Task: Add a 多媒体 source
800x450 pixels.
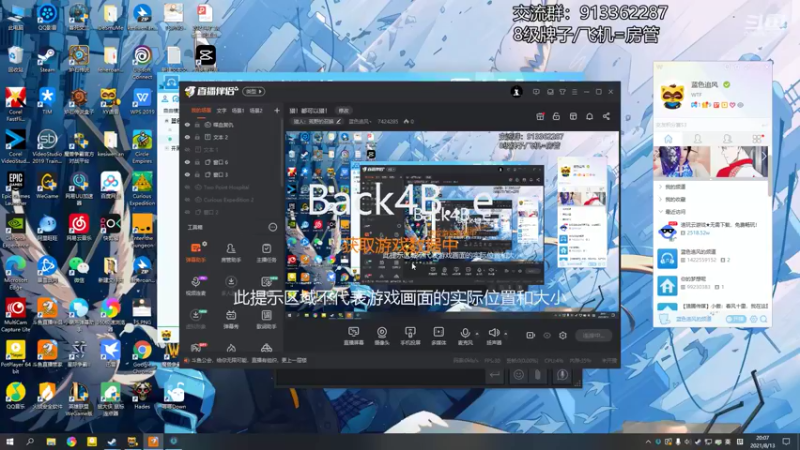Action: pos(438,336)
